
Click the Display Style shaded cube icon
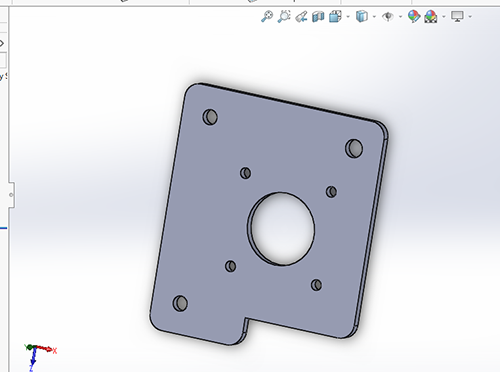(362, 16)
